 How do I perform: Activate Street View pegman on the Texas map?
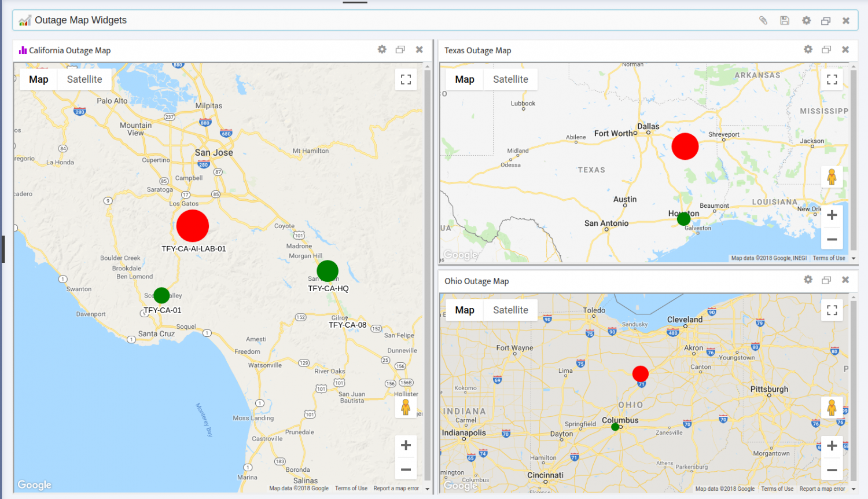(x=832, y=177)
